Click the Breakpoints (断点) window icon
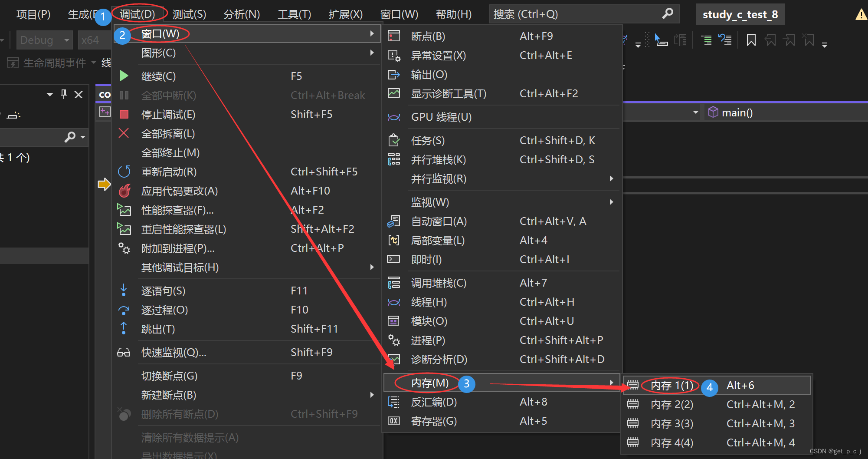868x459 pixels. click(x=394, y=36)
